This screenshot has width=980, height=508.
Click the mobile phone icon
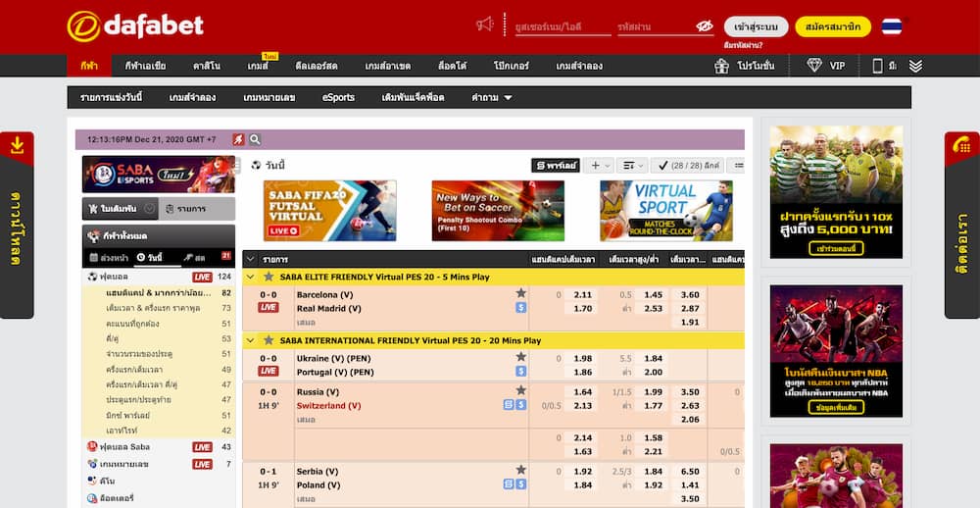click(877, 66)
